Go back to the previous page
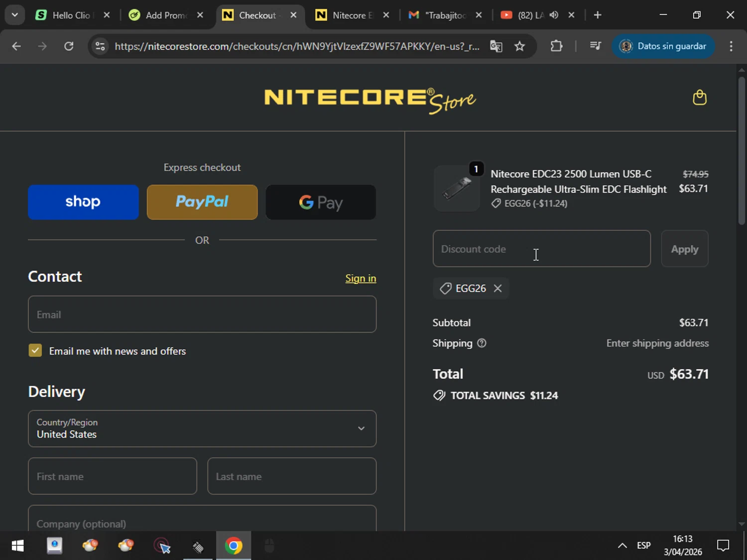Viewport: 747px width, 560px height. 16,46
